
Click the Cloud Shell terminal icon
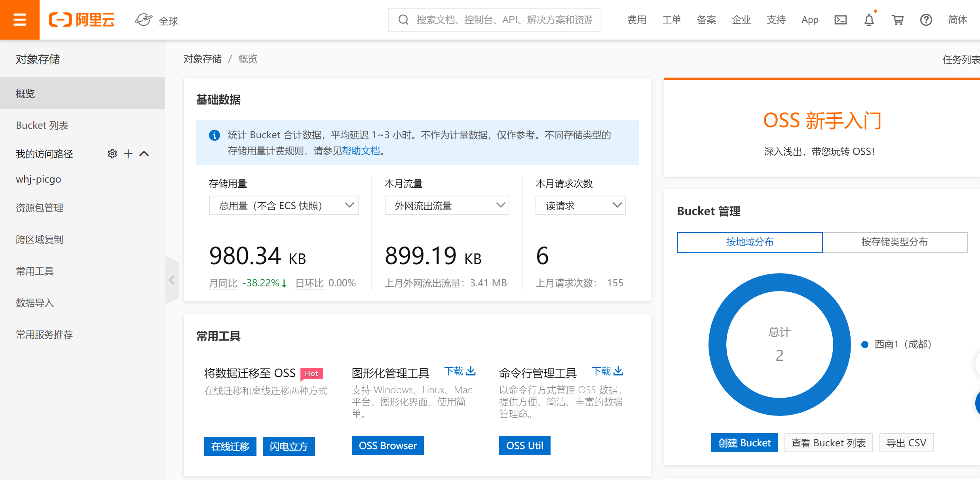pos(840,20)
